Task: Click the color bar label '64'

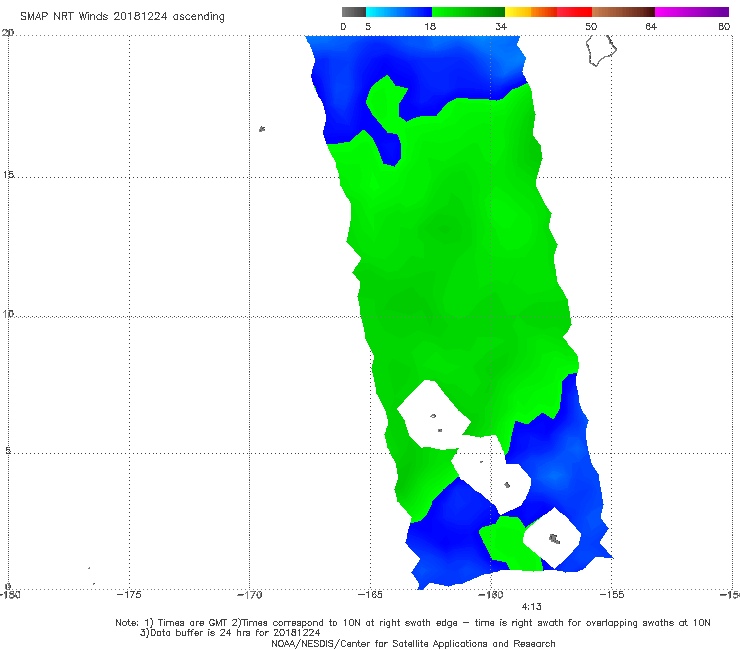Action: [x=651, y=27]
